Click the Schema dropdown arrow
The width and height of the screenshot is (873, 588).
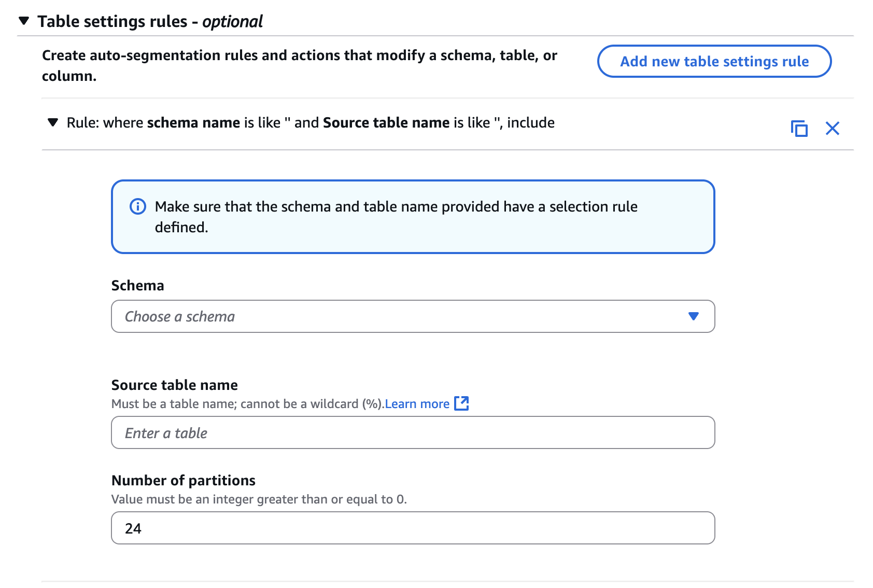pyautogui.click(x=693, y=316)
